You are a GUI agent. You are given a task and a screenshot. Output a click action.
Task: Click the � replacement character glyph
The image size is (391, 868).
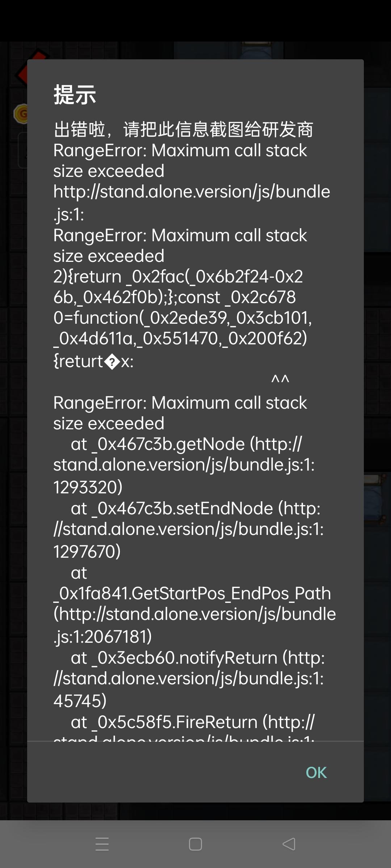(112, 362)
